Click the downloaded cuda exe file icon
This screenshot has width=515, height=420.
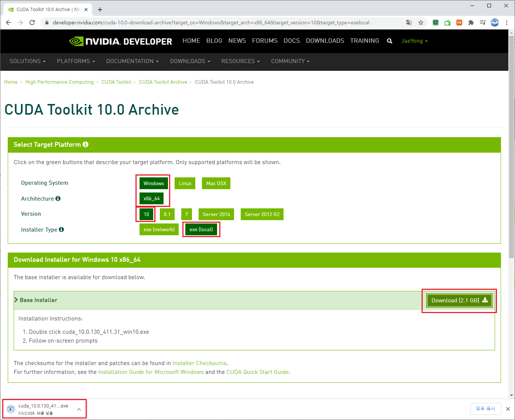11,409
